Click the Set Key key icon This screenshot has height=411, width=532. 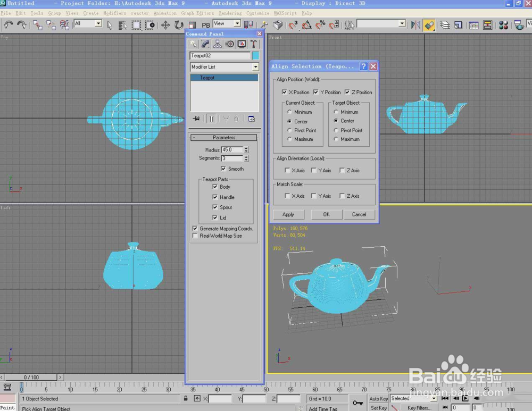(x=358, y=403)
